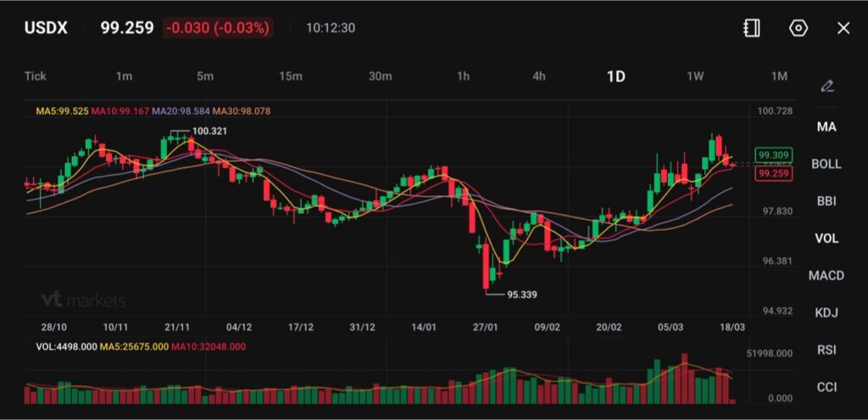Toggle the MA indicator
This screenshot has width=868, height=420.
point(826,126)
